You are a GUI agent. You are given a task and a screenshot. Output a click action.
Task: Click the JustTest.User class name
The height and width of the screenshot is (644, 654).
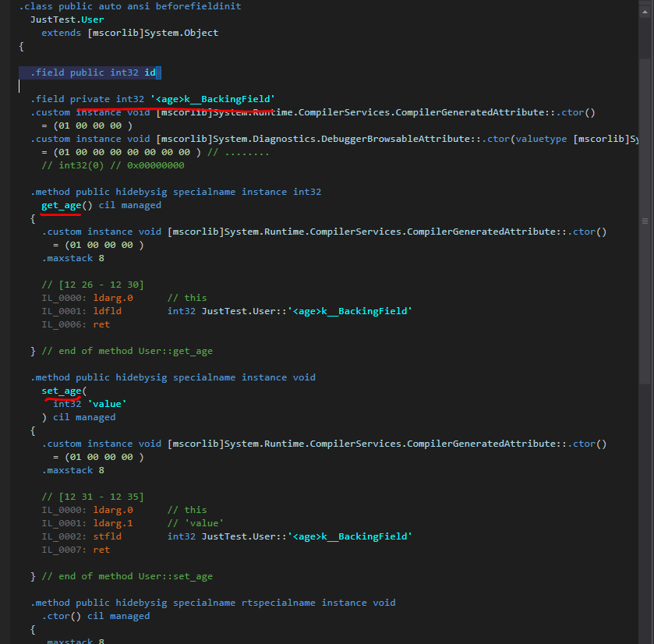tap(67, 19)
